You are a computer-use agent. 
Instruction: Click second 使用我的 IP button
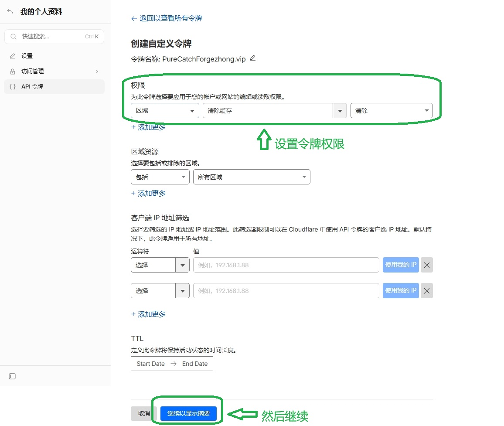point(401,291)
